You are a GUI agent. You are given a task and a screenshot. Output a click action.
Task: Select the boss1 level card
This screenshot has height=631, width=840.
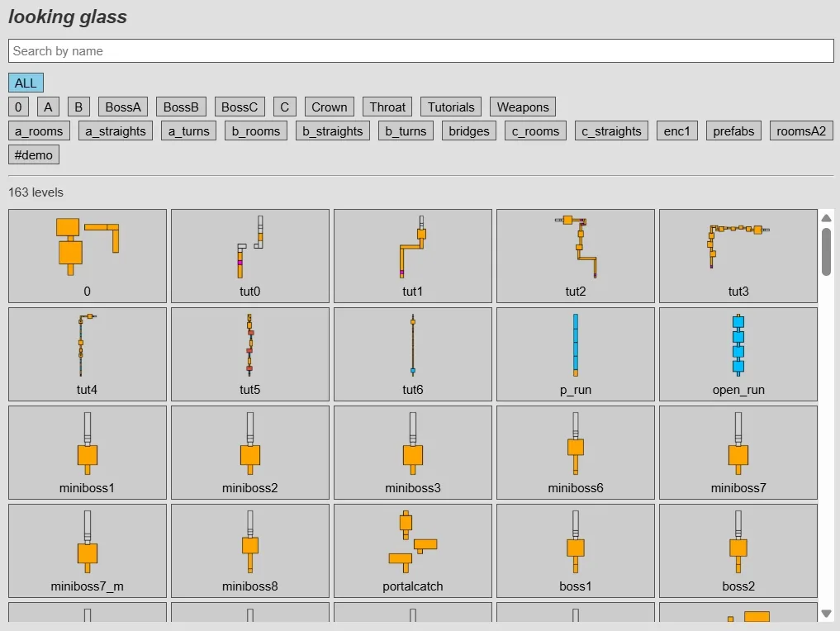(576, 551)
